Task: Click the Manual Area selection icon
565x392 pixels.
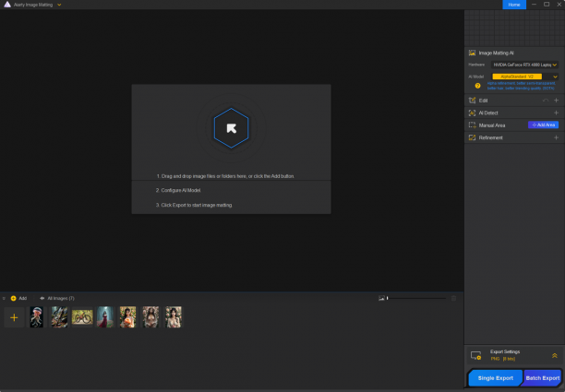Action: 472,125
